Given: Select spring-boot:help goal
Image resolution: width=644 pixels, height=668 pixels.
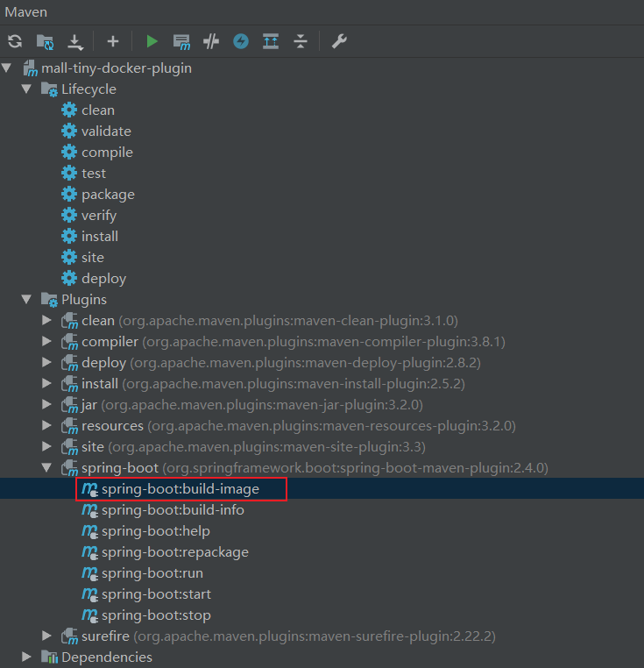Looking at the screenshot, I should 155,531.
